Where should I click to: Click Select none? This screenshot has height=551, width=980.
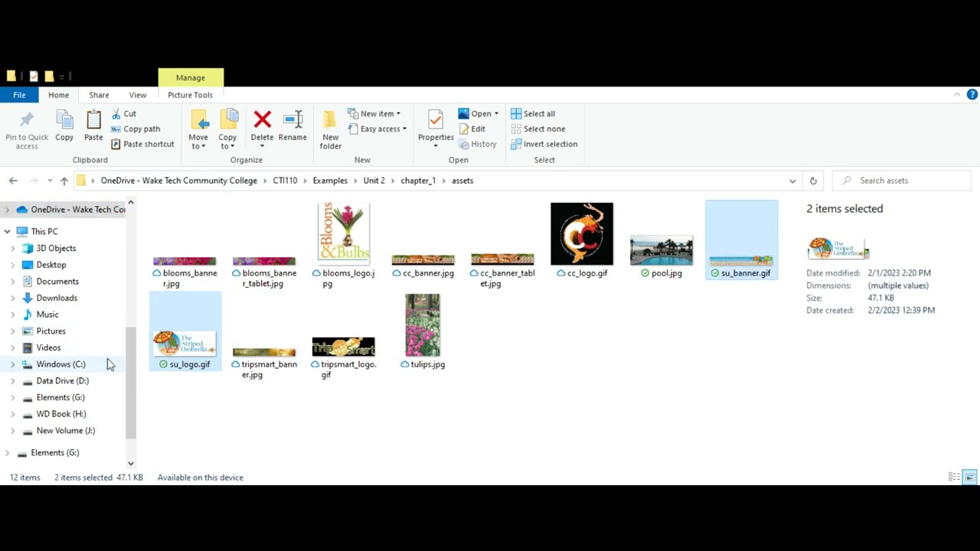pyautogui.click(x=537, y=129)
